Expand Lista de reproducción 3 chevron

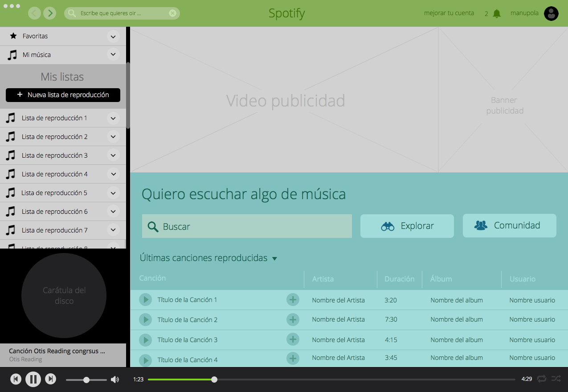click(113, 155)
